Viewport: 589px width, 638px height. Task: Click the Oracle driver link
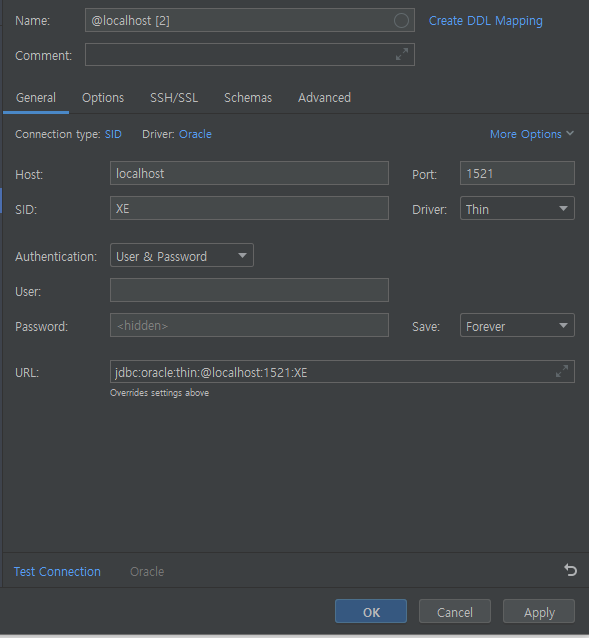tap(195, 134)
